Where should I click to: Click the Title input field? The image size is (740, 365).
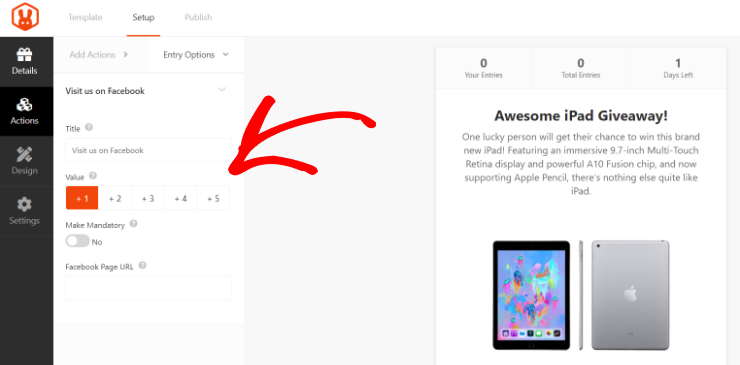pos(149,150)
